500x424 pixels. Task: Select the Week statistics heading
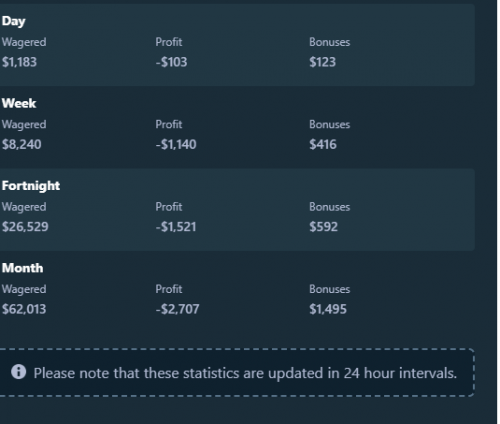point(19,103)
